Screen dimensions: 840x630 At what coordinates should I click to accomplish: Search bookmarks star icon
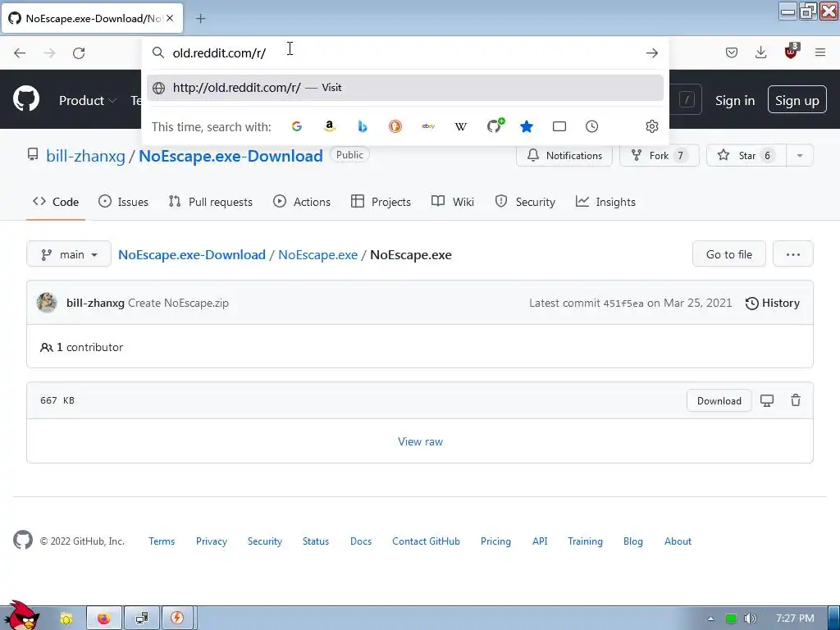tap(527, 126)
